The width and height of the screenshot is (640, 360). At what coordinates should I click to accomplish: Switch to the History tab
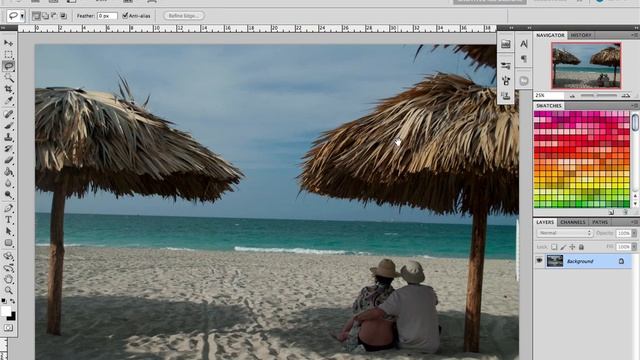point(581,36)
